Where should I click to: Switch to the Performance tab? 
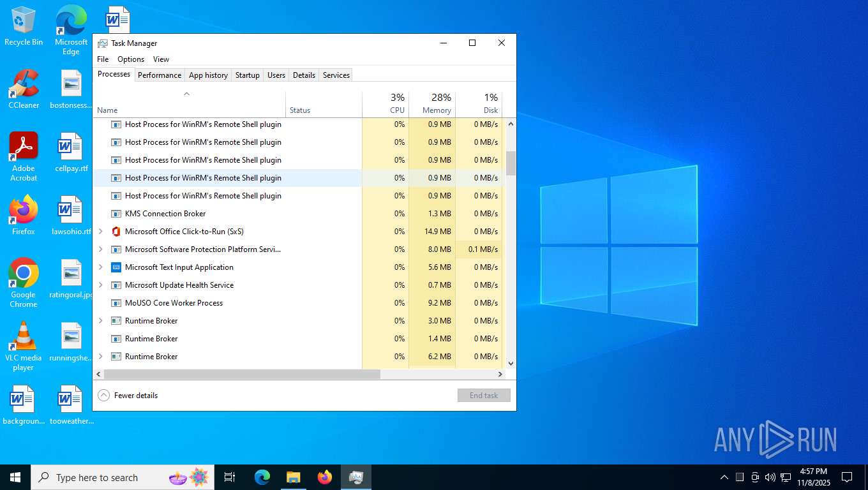click(160, 75)
